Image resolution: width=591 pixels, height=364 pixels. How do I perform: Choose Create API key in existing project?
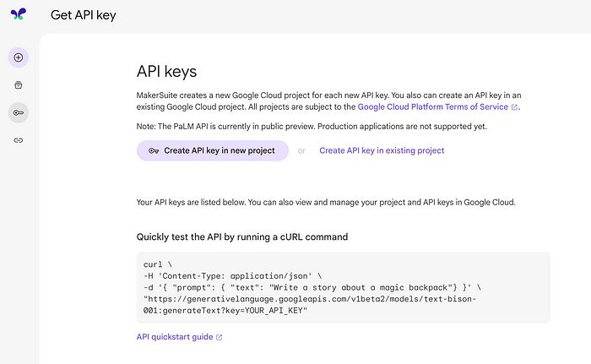coord(382,150)
